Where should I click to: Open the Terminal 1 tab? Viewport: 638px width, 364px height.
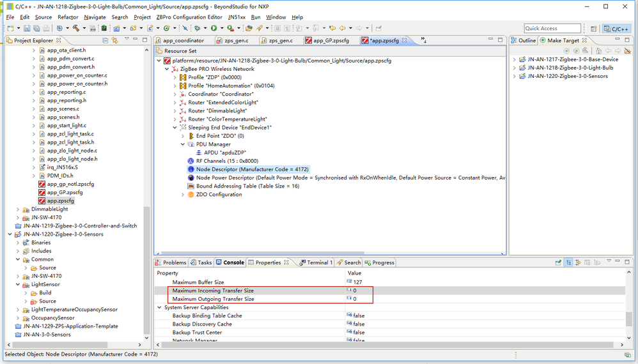(316, 262)
